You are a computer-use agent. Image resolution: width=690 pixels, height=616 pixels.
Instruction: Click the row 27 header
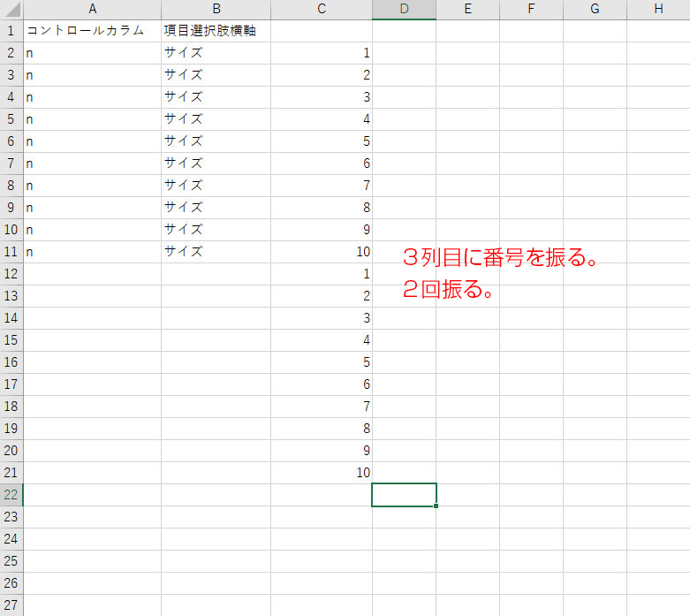pyautogui.click(x=11, y=605)
